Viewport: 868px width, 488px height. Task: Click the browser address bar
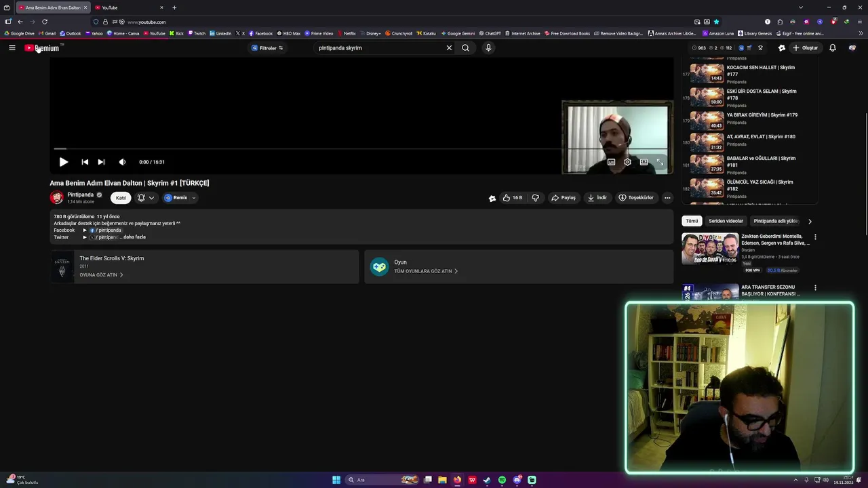click(407, 22)
